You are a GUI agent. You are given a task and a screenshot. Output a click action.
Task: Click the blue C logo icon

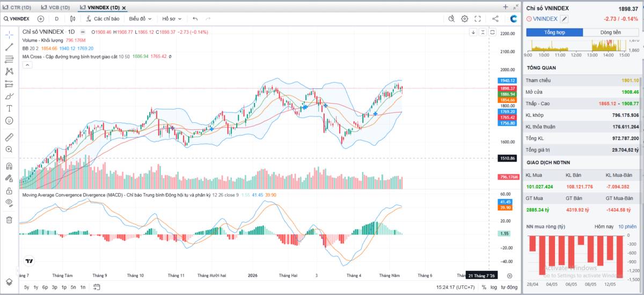point(514,19)
